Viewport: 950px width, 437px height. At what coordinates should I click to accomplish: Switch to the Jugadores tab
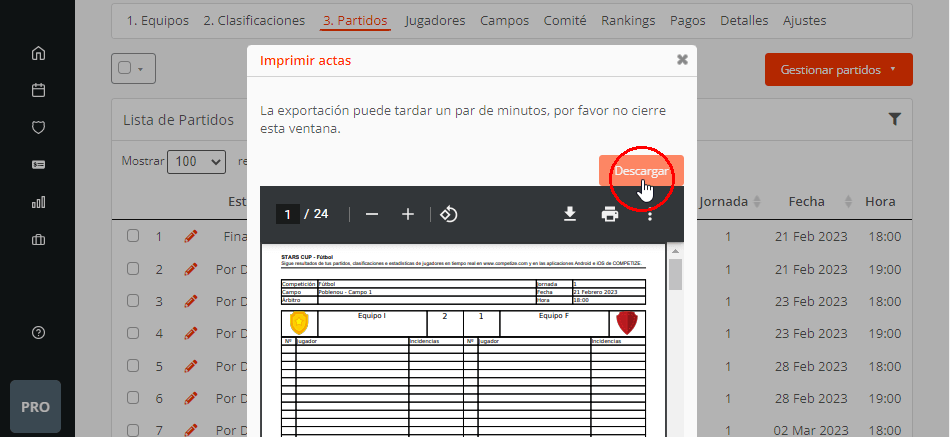point(435,21)
